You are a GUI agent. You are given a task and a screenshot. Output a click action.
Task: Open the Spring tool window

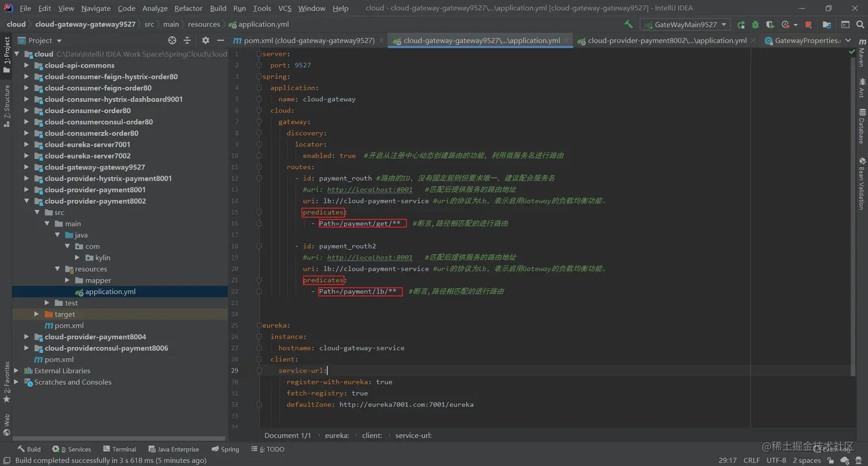[225, 449]
